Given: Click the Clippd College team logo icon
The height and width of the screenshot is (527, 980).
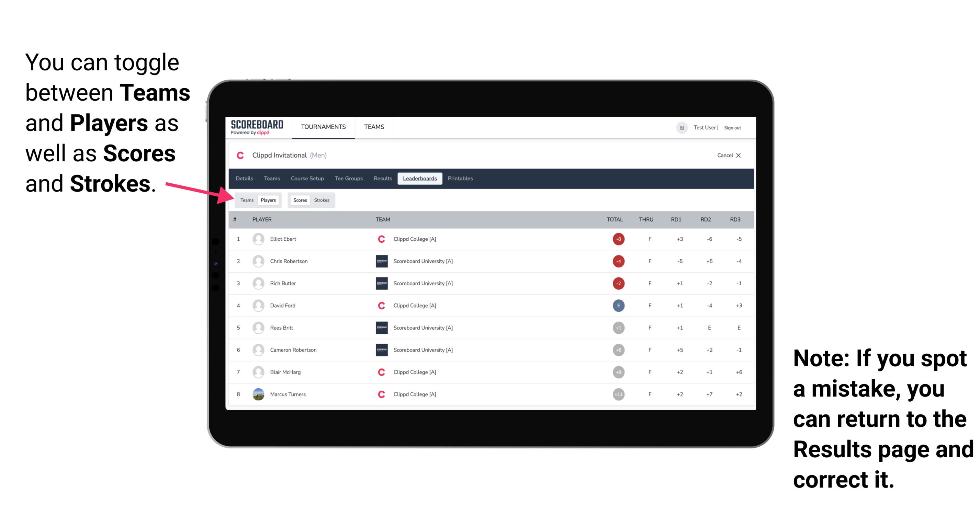Looking at the screenshot, I should click(380, 239).
